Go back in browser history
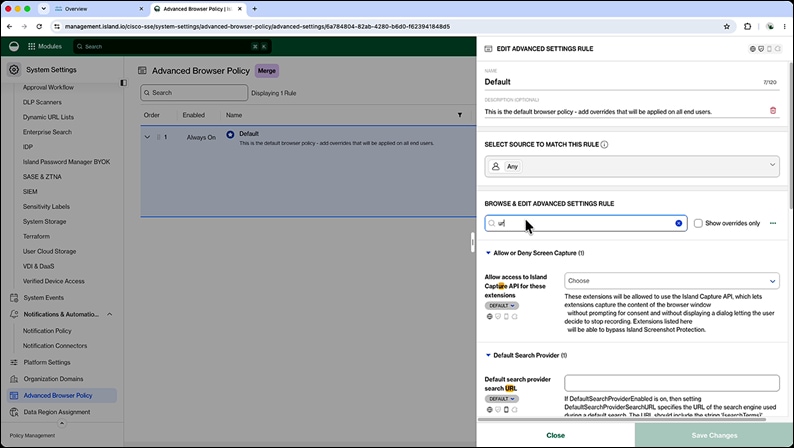Image resolution: width=794 pixels, height=448 pixels. (10, 26)
